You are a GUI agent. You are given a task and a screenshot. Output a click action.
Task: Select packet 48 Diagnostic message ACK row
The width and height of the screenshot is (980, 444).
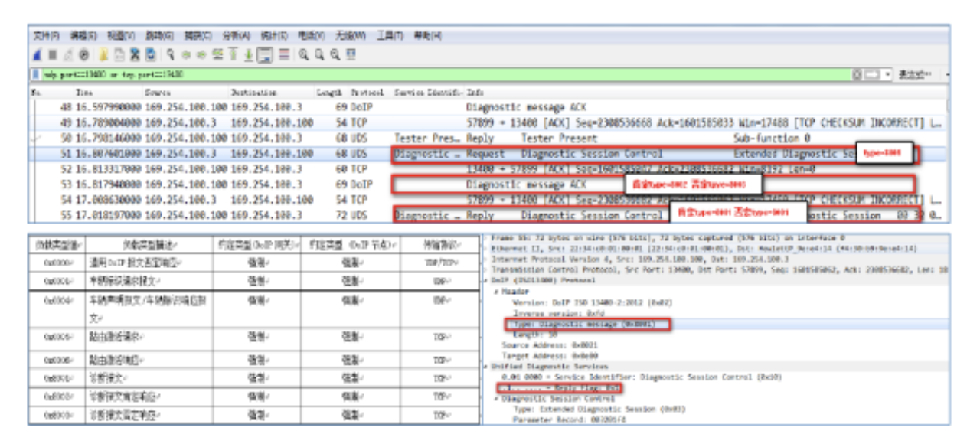(x=488, y=107)
